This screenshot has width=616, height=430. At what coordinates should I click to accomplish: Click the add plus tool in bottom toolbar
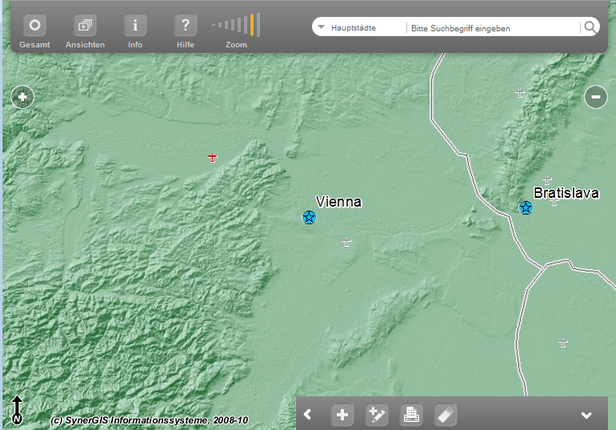342,414
